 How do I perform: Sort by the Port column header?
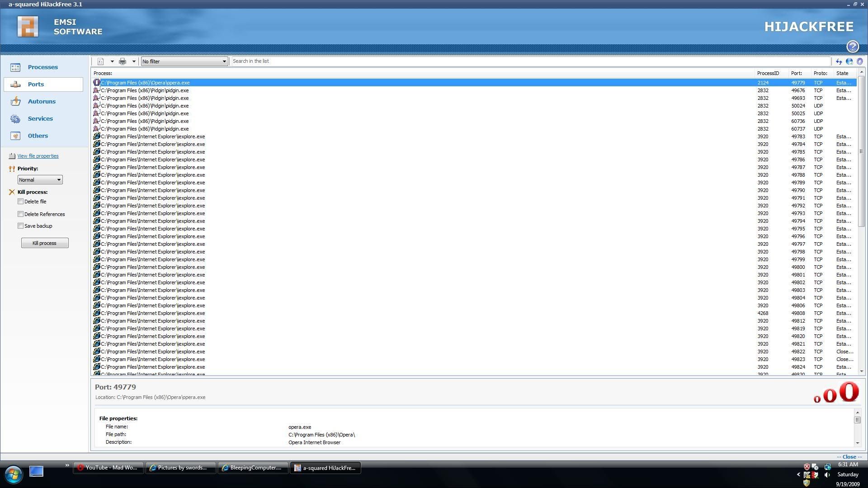point(800,73)
